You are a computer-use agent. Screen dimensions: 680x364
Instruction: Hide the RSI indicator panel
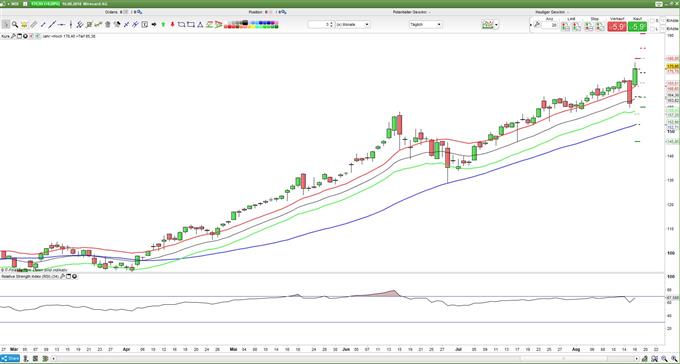75,276
